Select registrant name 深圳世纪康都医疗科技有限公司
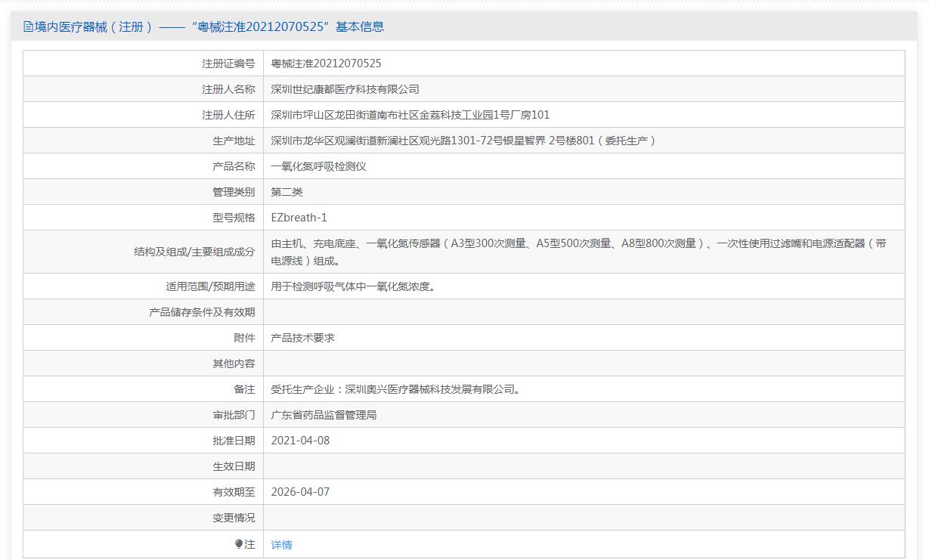The height and width of the screenshot is (560, 929). (345, 89)
